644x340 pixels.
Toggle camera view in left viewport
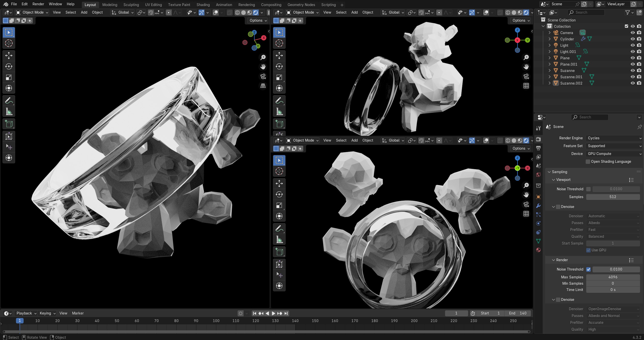(263, 76)
